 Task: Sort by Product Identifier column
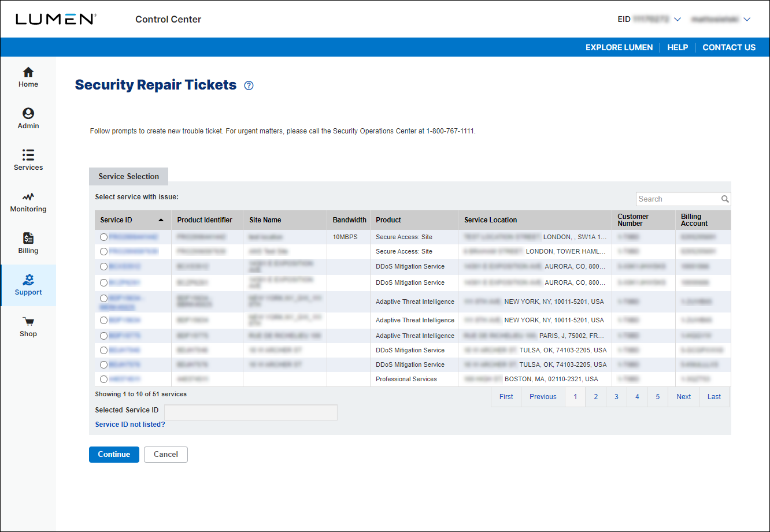coord(207,220)
